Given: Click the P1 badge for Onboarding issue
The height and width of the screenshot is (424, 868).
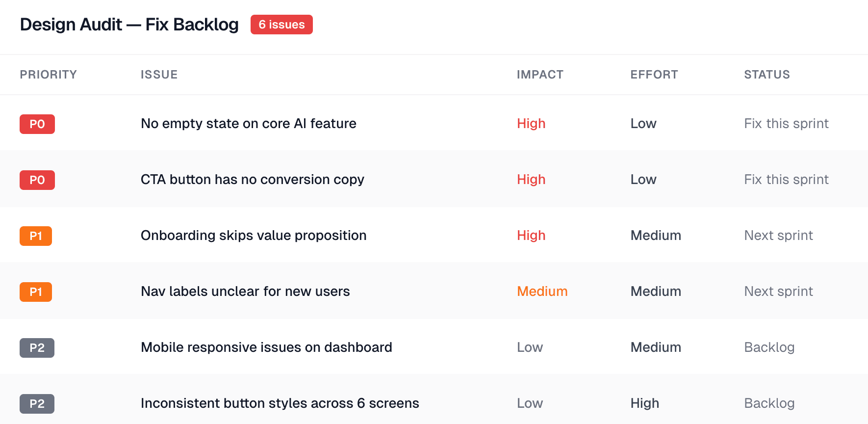Looking at the screenshot, I should coord(36,236).
